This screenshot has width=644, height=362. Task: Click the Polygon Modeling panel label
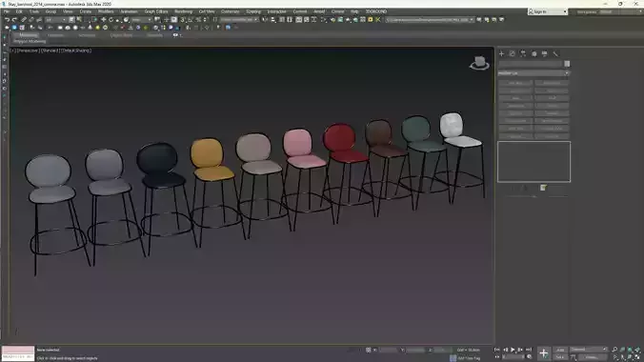coord(30,42)
